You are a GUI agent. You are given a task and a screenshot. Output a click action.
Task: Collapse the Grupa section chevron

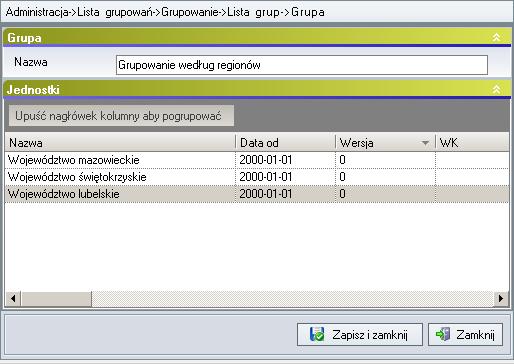496,37
